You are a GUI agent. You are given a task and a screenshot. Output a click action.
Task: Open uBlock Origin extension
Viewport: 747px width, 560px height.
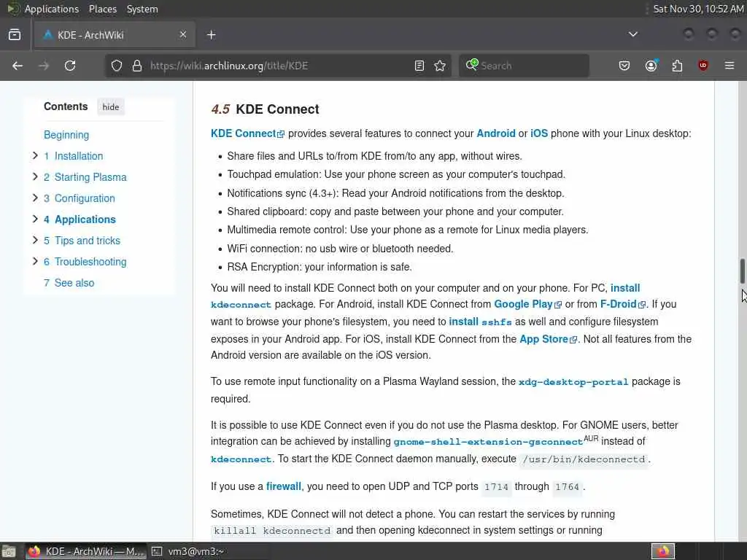[703, 66]
